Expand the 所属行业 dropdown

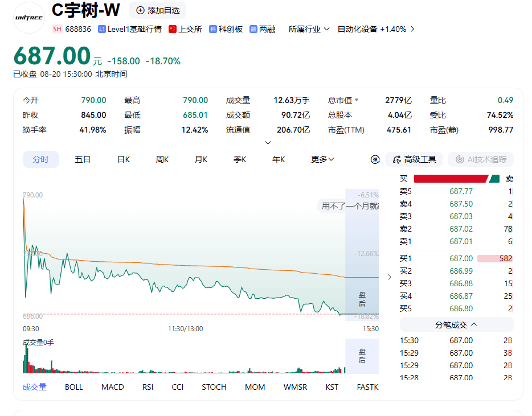pyautogui.click(x=309, y=29)
